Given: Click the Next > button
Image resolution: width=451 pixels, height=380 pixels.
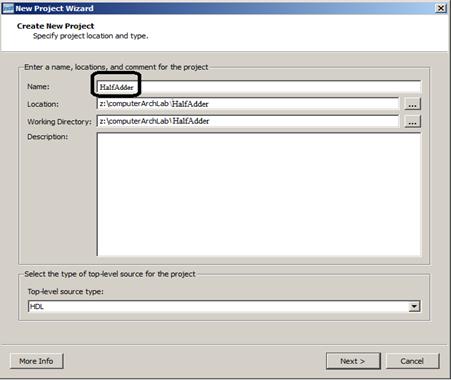Looking at the screenshot, I should pyautogui.click(x=353, y=361).
